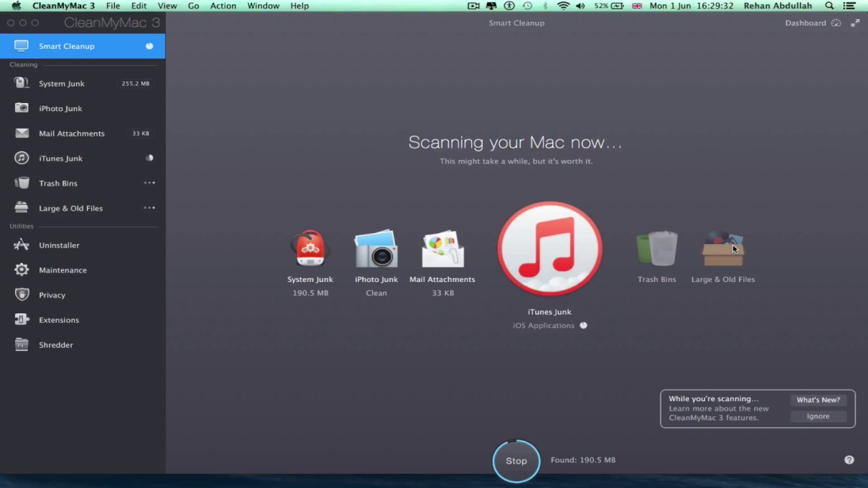This screenshot has width=868, height=488.
Task: Open the Apple menu
Action: click(16, 5)
